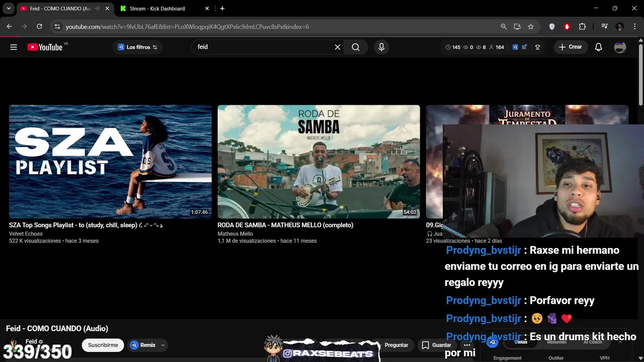Open the red hand adblock extension

567,27
